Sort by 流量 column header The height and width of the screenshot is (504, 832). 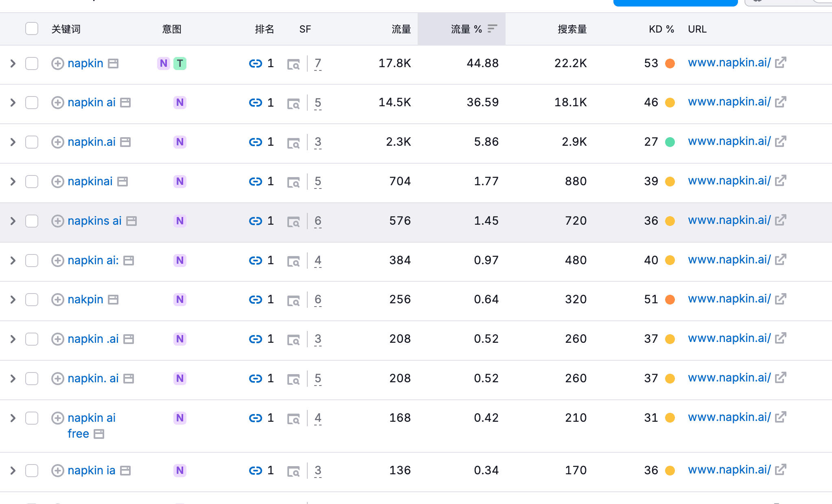tap(401, 29)
